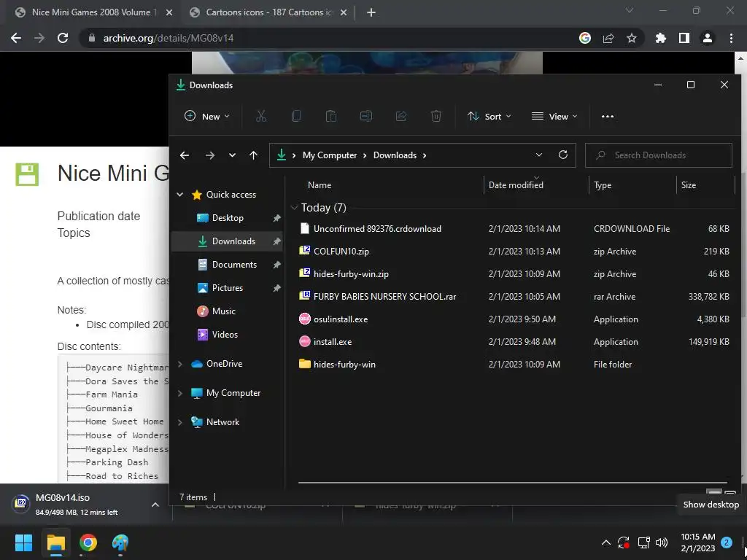
Task: Show hidden system tray icons chevron
Action: tap(606, 542)
